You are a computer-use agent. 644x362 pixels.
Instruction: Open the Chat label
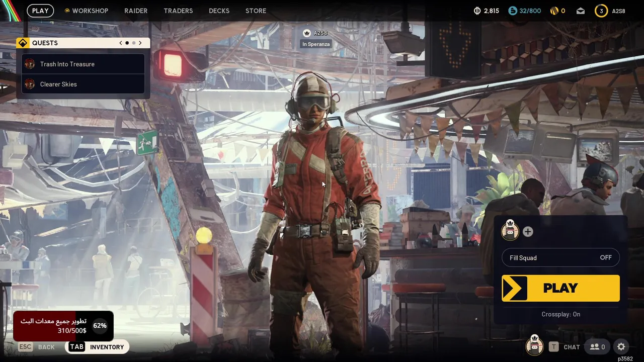tap(572, 347)
